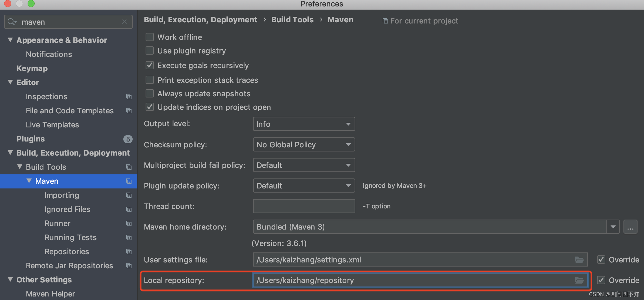Click the Local repository path field
644x300 pixels.
tap(420, 280)
